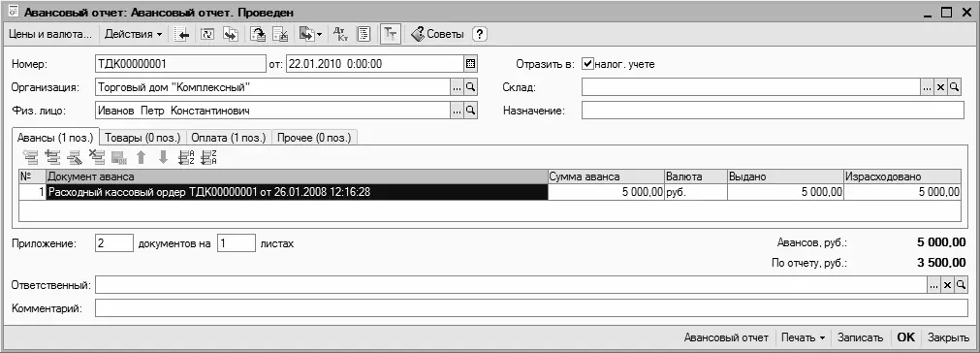Open the Склад field lookup magnifier
This screenshot has height=353, width=980.
point(955,87)
